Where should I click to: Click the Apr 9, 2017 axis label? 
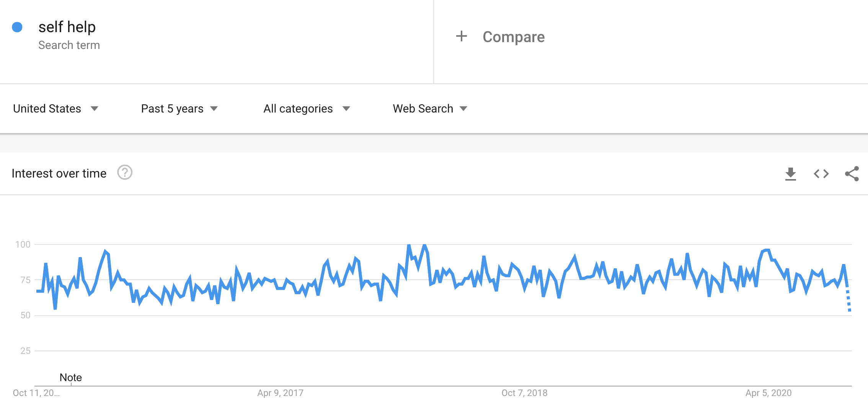click(x=280, y=393)
